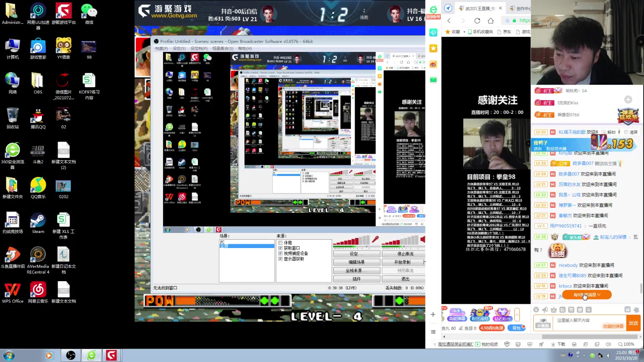Click the browser zoom 100% indicator

pyautogui.click(x=626, y=344)
